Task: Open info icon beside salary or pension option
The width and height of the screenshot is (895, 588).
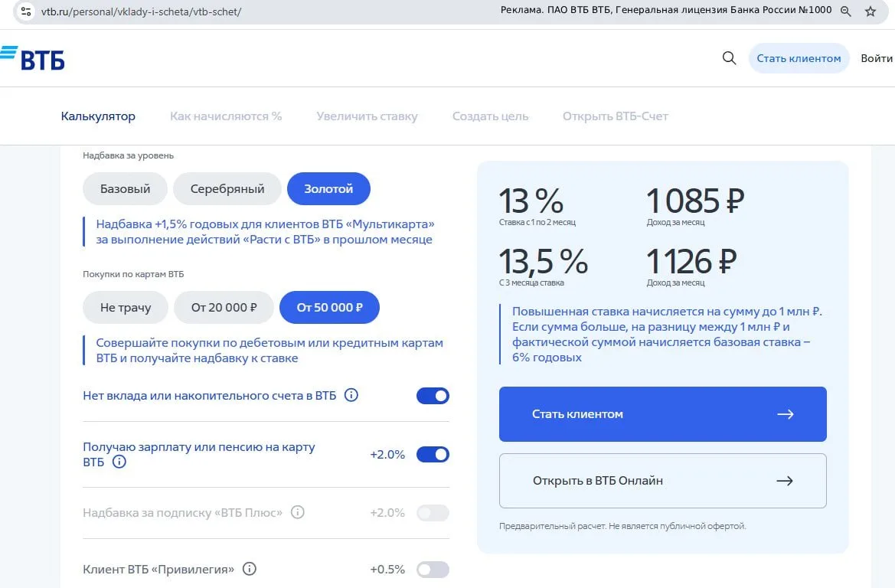Action: pos(119,462)
